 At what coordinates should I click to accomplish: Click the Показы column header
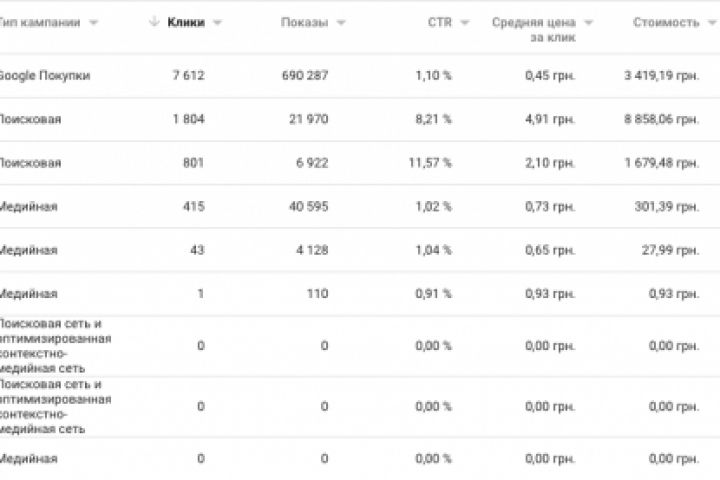click(x=304, y=22)
